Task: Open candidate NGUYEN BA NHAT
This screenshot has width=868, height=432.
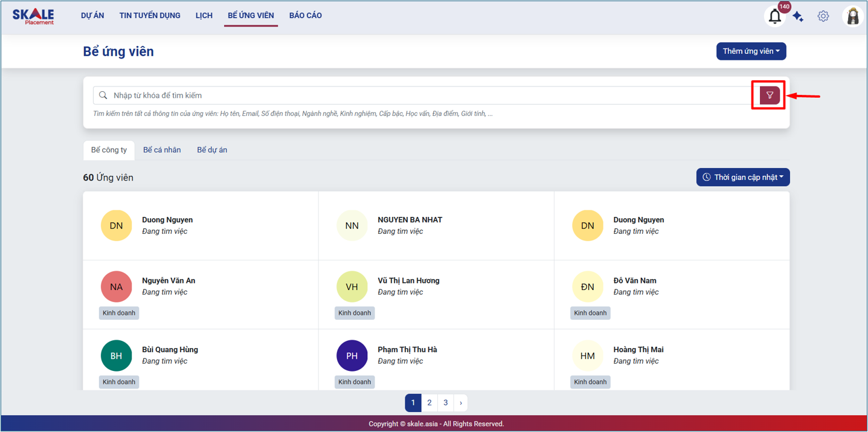Action: pos(410,220)
